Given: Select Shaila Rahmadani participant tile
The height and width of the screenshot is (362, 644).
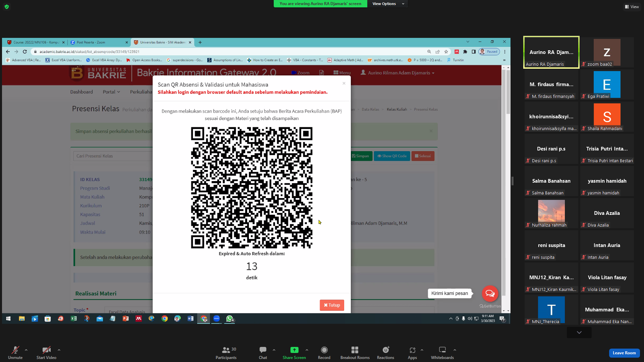Looking at the screenshot, I should 607,117.
